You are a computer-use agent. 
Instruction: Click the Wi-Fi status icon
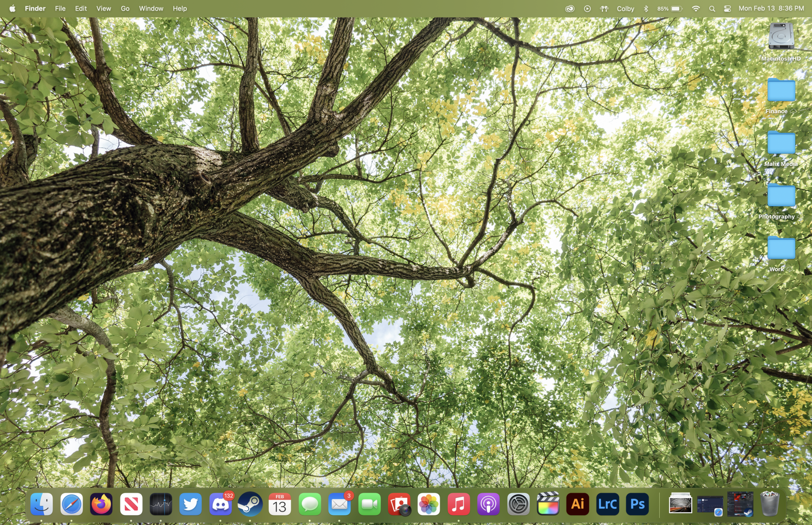click(695, 9)
